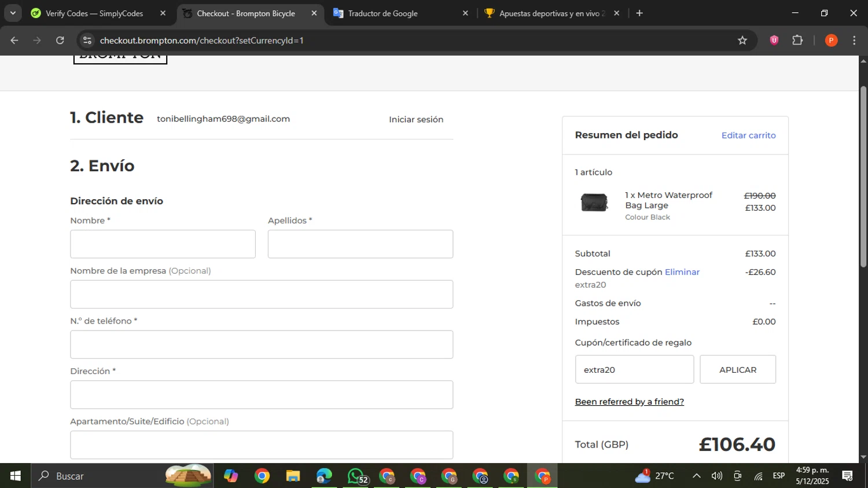The height and width of the screenshot is (488, 868).
Task: Click the Total price £106.40
Action: click(x=737, y=445)
